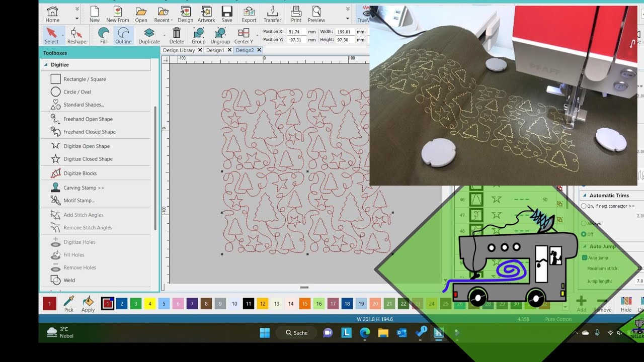Save the design with Save icon
644x362 pixels.
tap(227, 14)
